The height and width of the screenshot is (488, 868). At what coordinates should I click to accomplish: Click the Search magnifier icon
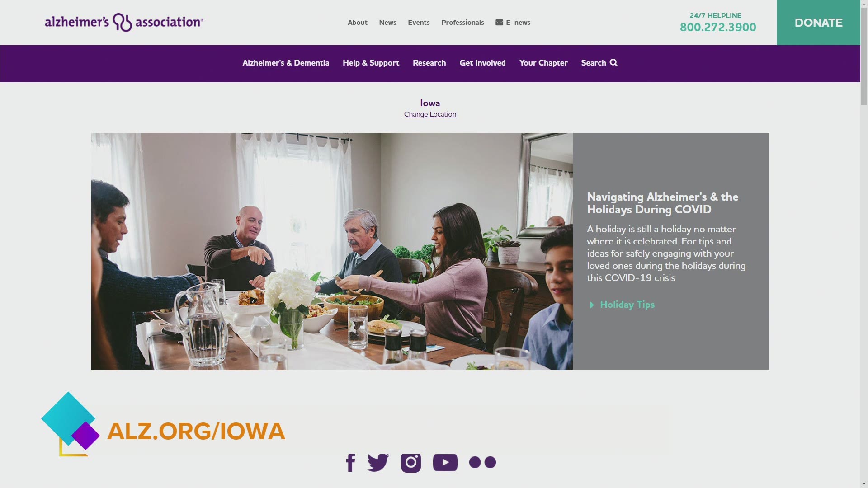tap(613, 62)
